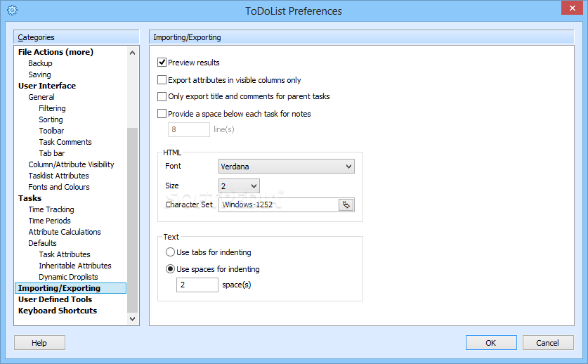This screenshot has height=364, width=588.
Task: Open Keyboard Shortcuts category
Action: click(58, 311)
